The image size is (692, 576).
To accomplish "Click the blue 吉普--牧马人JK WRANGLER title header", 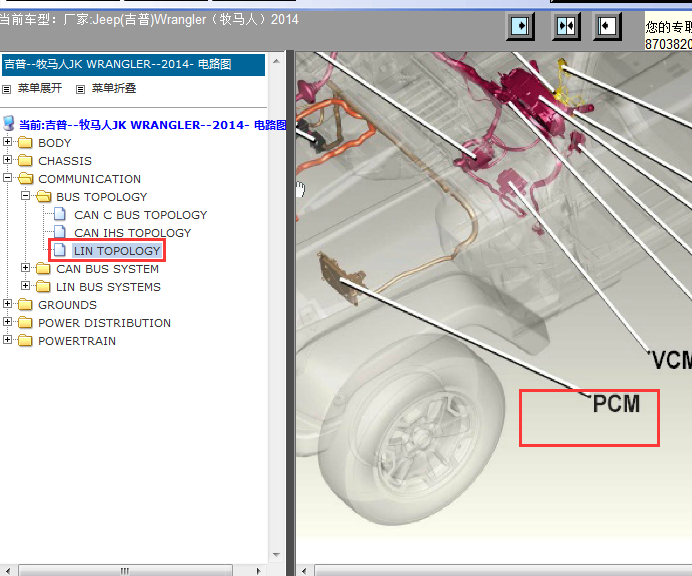I will 133,64.
